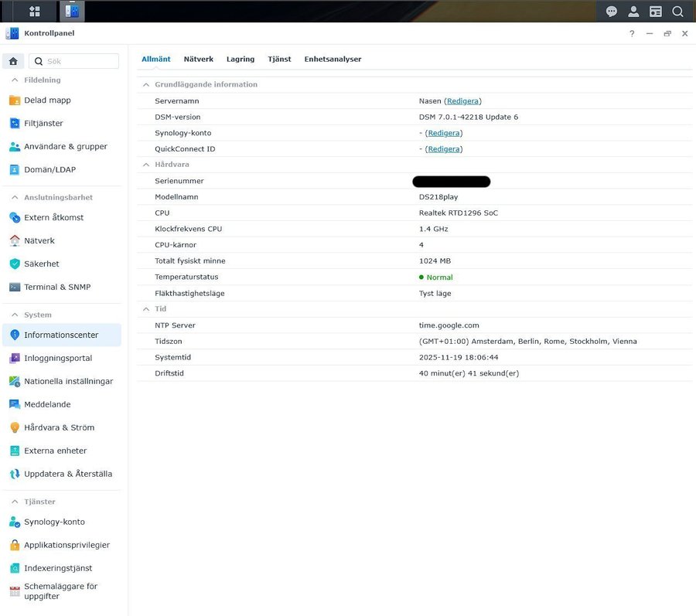Switch to the Lagring tab

(241, 60)
